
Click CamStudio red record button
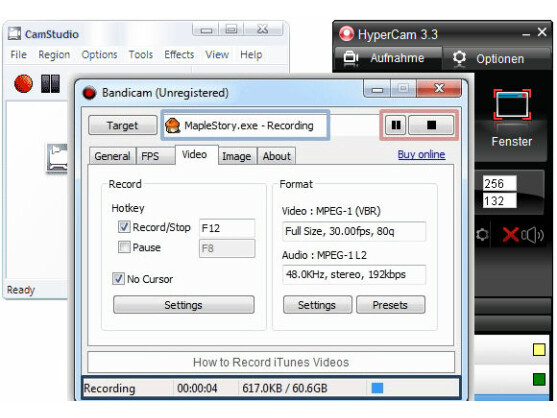click(x=23, y=83)
